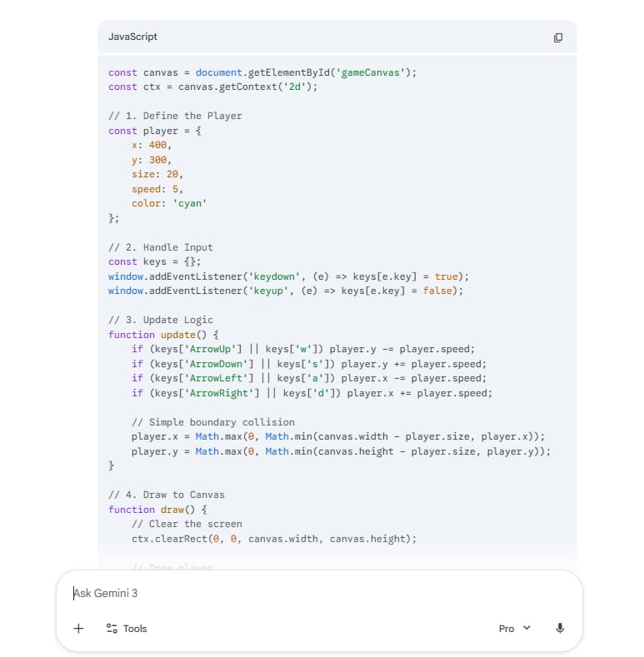Click the 'speed: 5,' line
Image resolution: width=644 pixels, height=657 pixels.
pos(157,189)
